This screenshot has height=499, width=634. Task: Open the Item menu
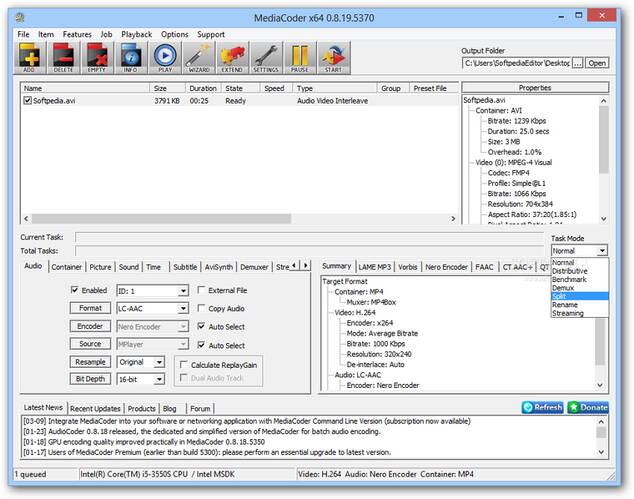pos(46,34)
